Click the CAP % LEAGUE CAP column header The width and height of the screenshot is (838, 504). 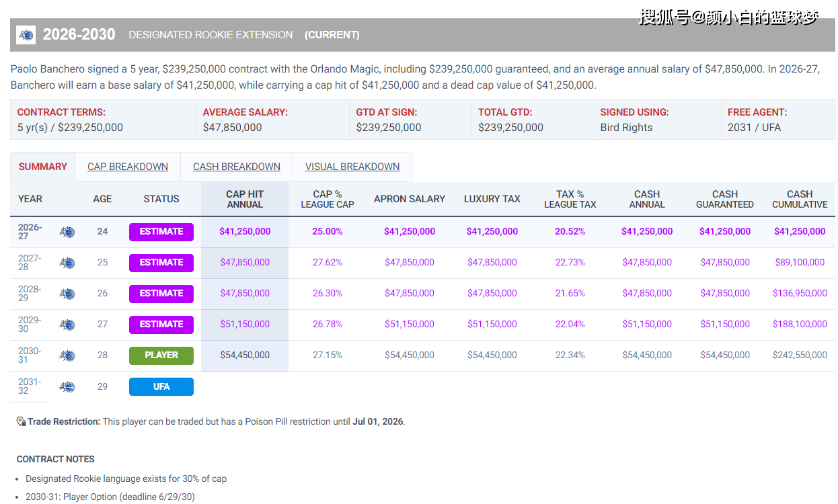[328, 199]
